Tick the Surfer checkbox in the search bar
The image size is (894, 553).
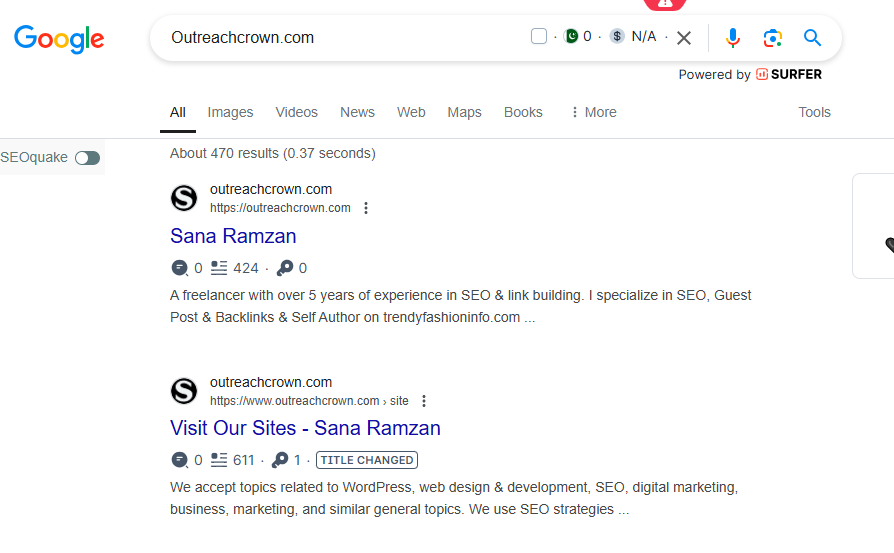pos(539,36)
